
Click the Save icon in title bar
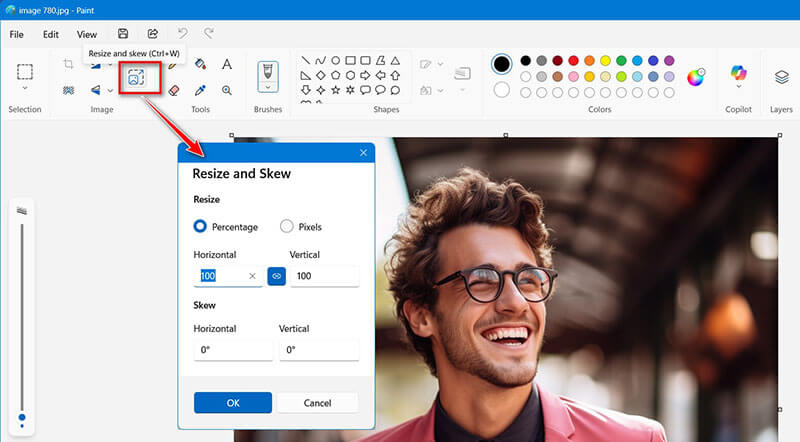point(123,34)
